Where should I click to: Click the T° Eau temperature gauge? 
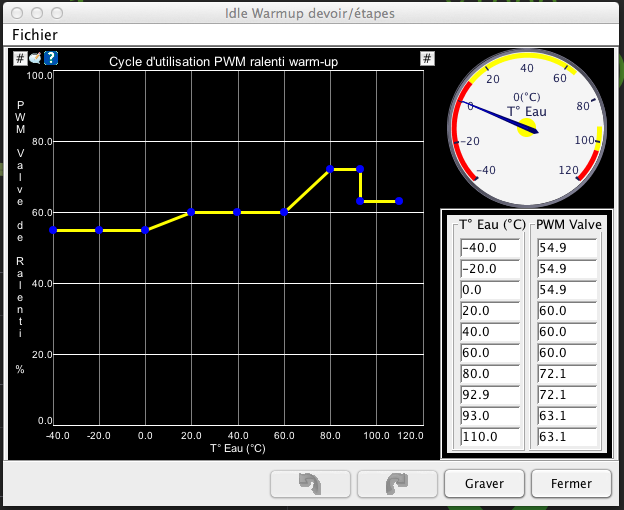coord(527,128)
